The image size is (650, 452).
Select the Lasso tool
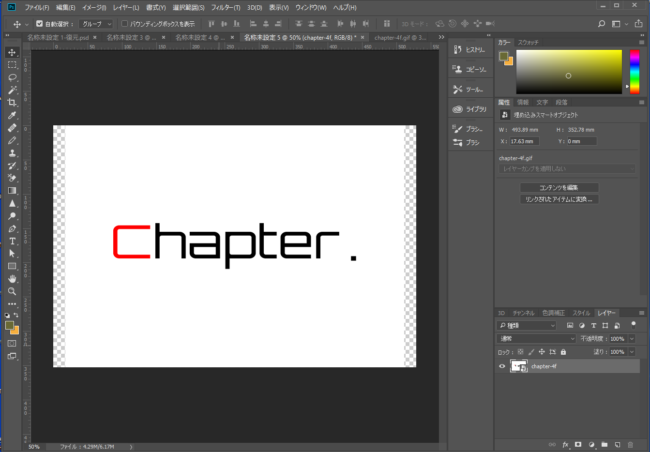tap(12, 78)
